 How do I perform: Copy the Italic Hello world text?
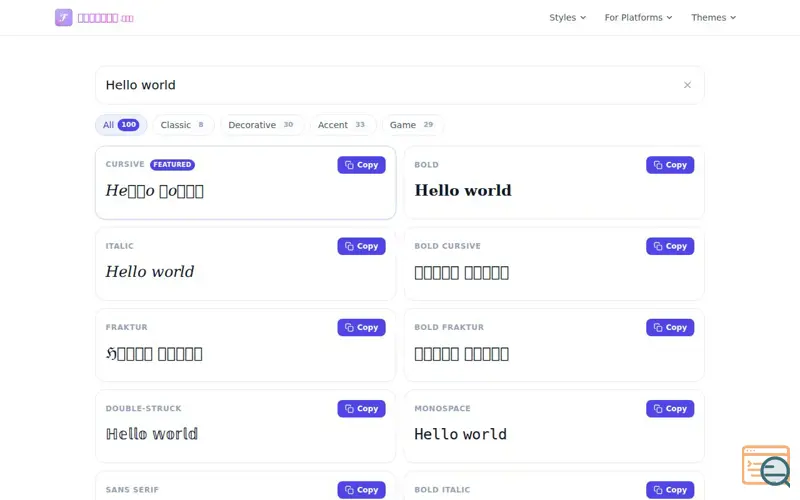[x=361, y=246]
